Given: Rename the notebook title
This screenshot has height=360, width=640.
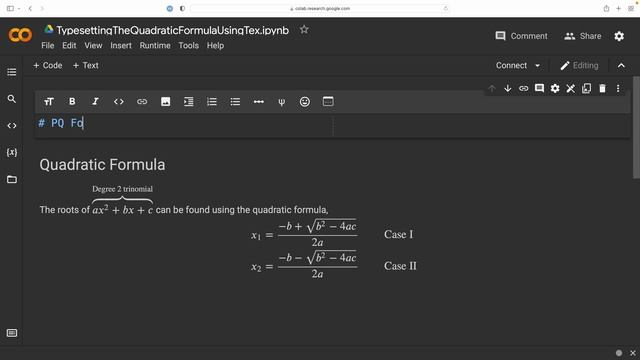Looking at the screenshot, I should pyautogui.click(x=172, y=30).
